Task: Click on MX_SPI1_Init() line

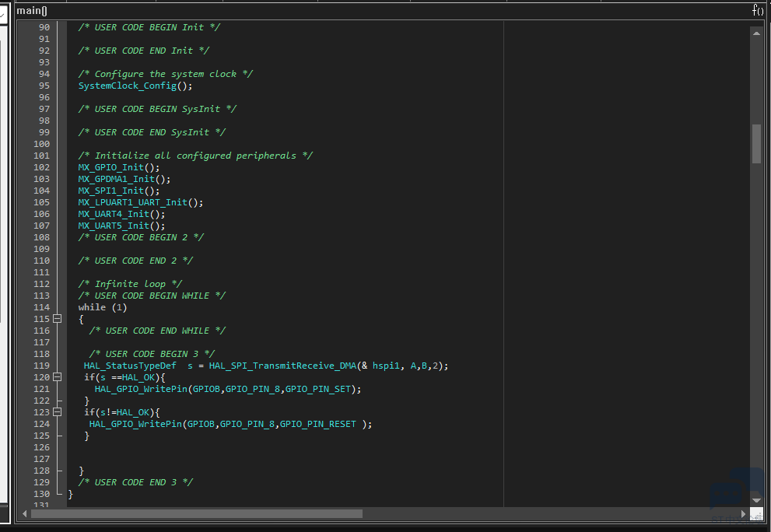Action: pos(118,191)
